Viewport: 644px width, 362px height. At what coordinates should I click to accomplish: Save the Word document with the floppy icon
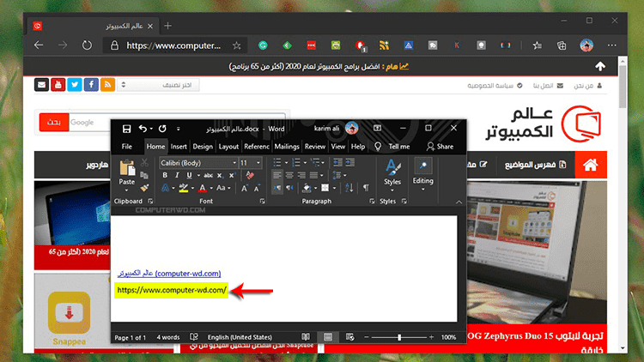126,129
